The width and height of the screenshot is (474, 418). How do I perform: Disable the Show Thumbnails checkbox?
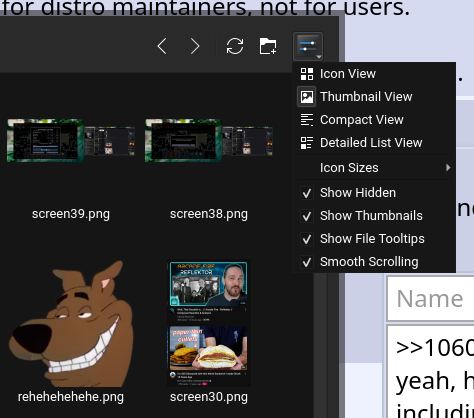pos(307,216)
